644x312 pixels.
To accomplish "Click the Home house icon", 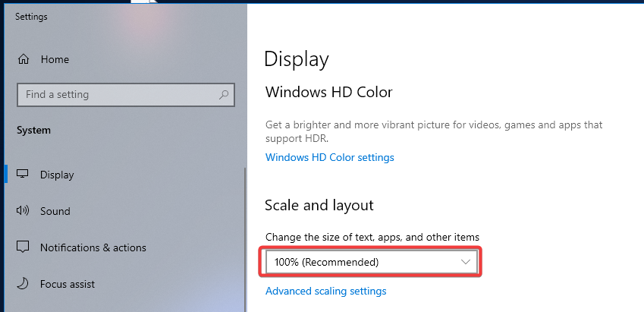I will coord(24,59).
